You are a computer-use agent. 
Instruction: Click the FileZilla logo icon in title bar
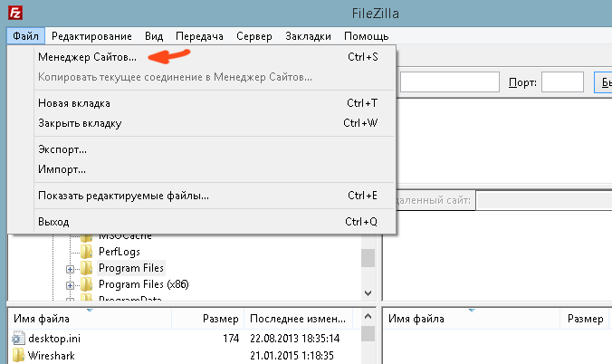(15, 13)
